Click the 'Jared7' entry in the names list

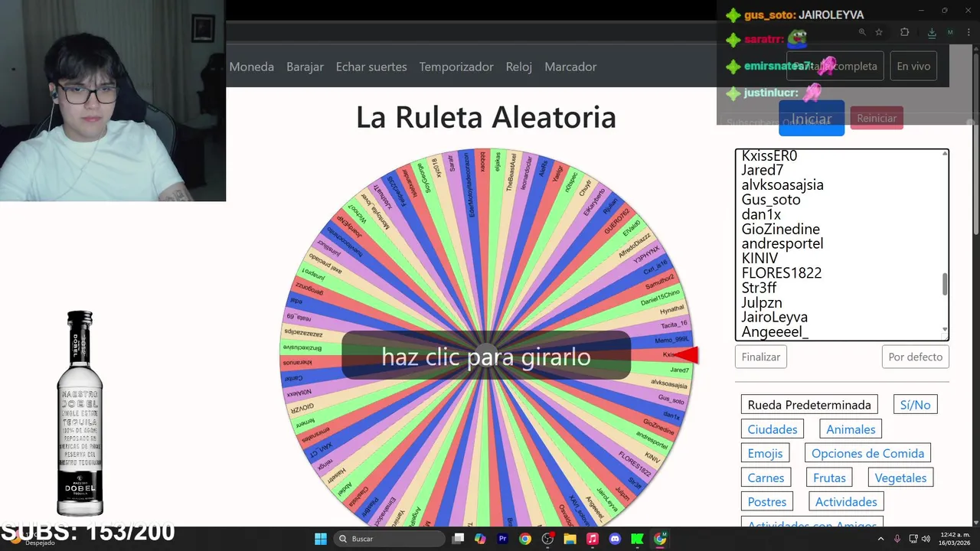click(763, 170)
